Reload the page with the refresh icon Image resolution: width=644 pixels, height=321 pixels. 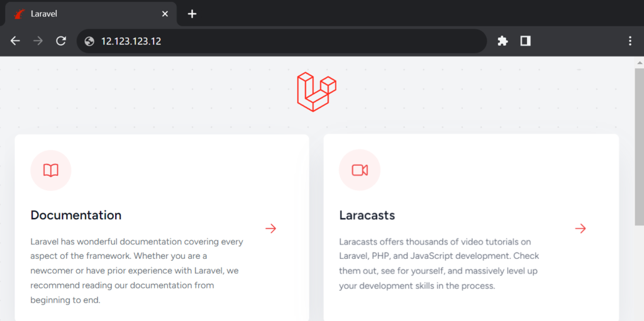tap(61, 41)
